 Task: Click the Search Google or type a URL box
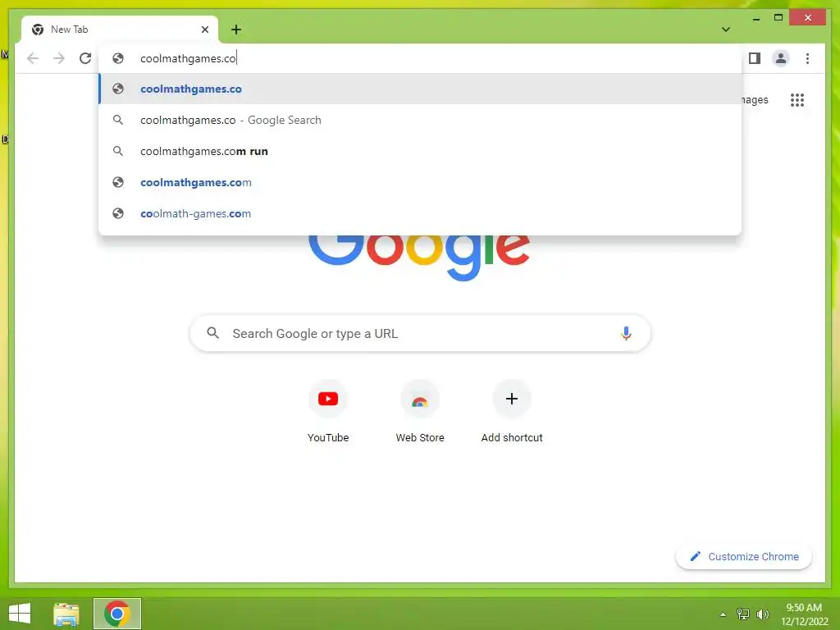(420, 333)
